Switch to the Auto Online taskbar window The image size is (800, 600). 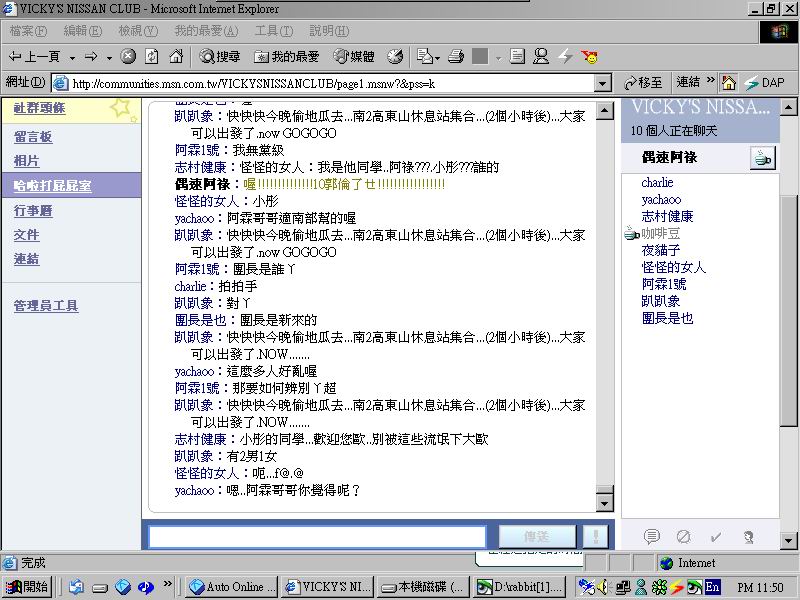231,587
